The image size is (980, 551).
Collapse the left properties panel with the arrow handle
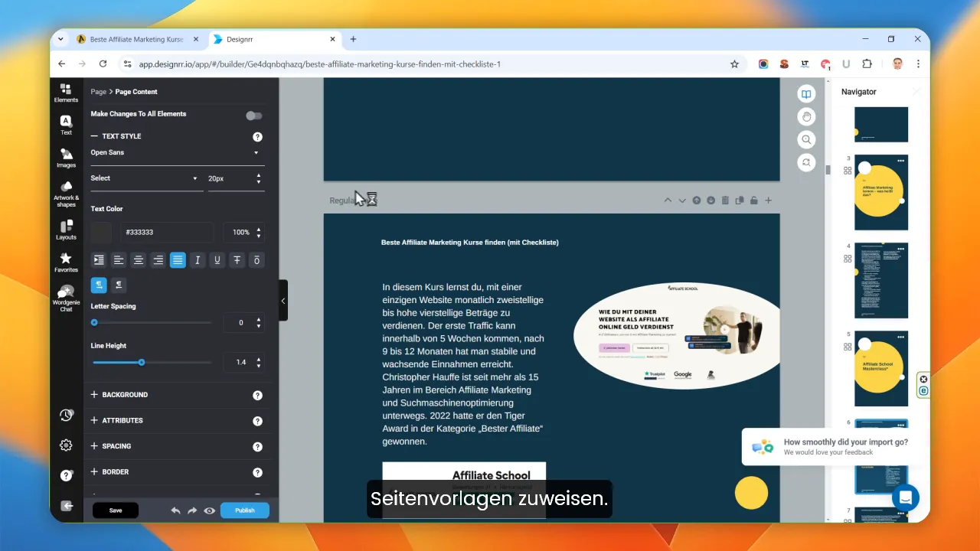283,301
